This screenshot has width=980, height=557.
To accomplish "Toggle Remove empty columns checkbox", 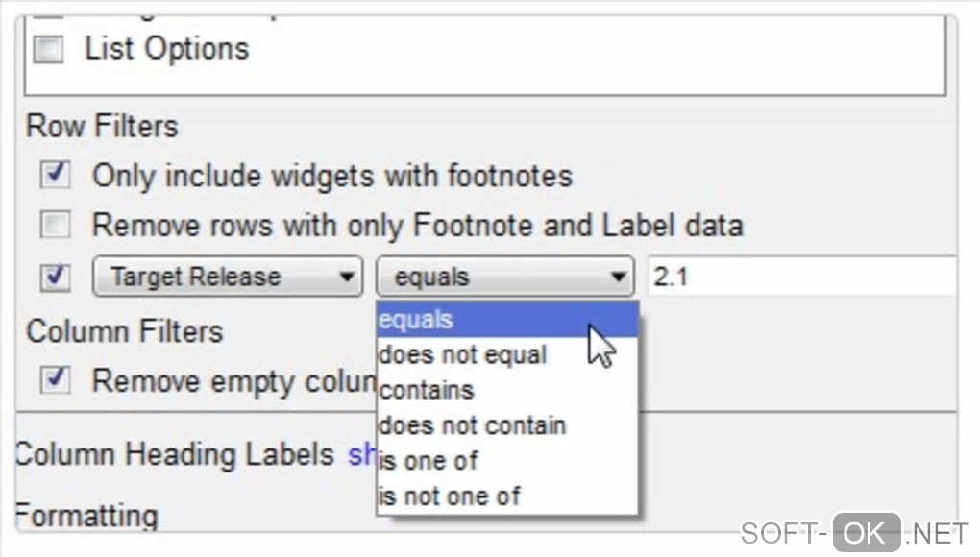I will click(x=56, y=379).
